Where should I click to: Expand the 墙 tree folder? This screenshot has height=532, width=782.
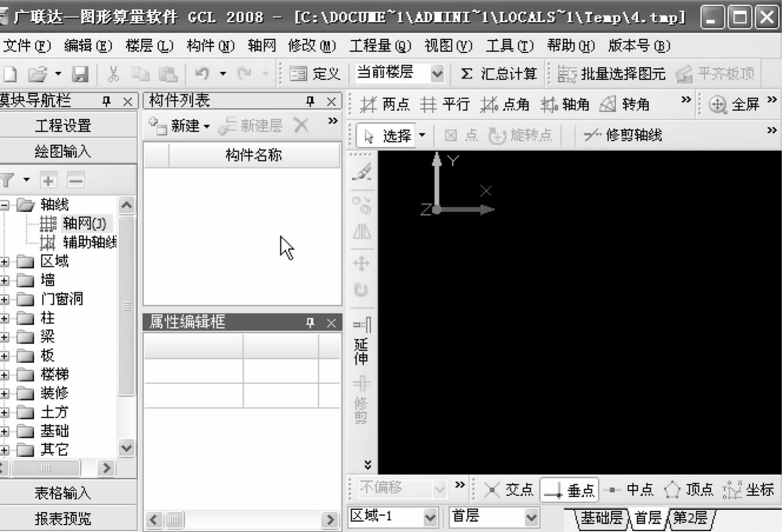[4, 281]
